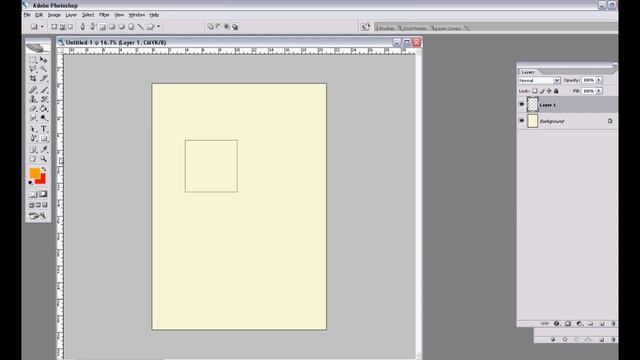Hide Layer 1 with its eye icon
This screenshot has height=360, width=640.
(x=522, y=104)
